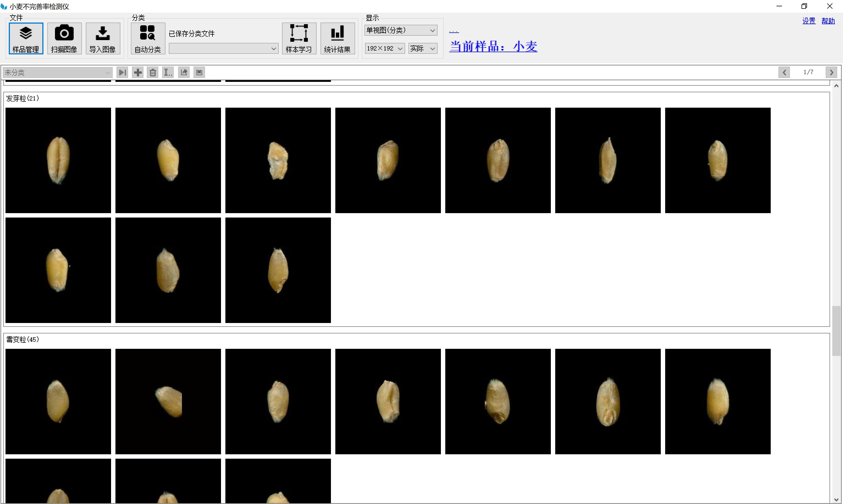The image size is (843, 504).
Task: Select first 发芽粒 wheat grain thumbnail
Action: (x=58, y=160)
